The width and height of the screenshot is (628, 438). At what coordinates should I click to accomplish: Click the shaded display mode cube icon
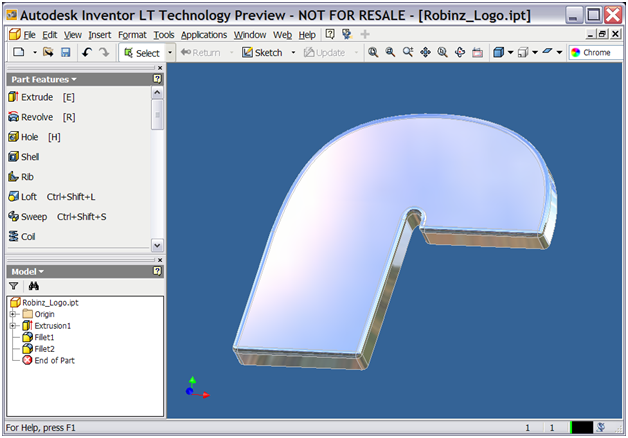coord(498,52)
